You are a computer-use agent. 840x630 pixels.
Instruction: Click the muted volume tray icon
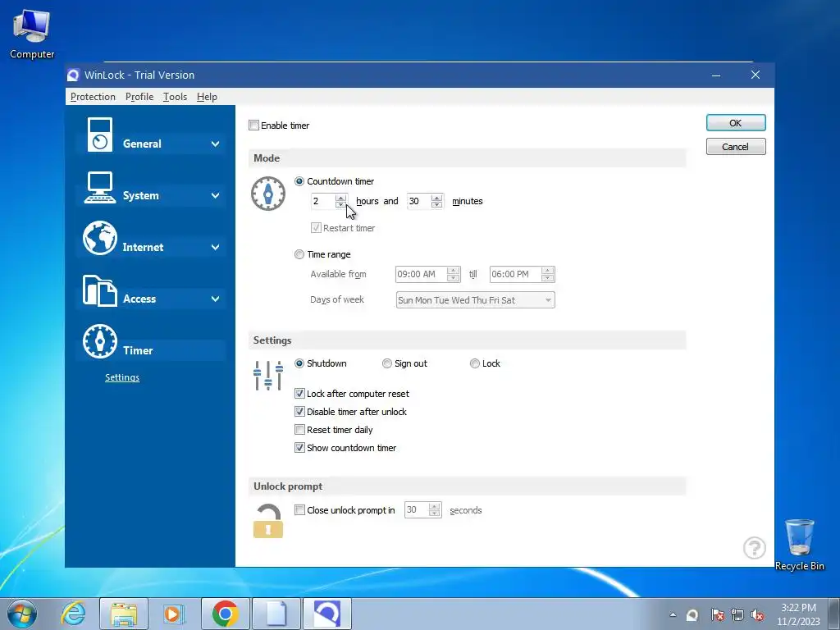pos(757,614)
